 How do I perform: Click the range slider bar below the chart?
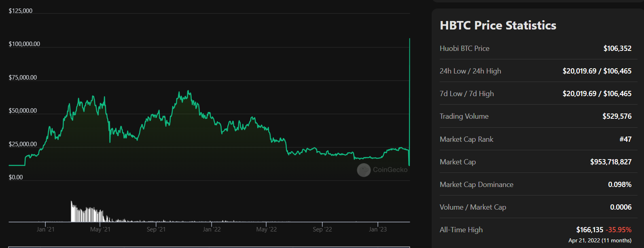pyautogui.click(x=209, y=247)
